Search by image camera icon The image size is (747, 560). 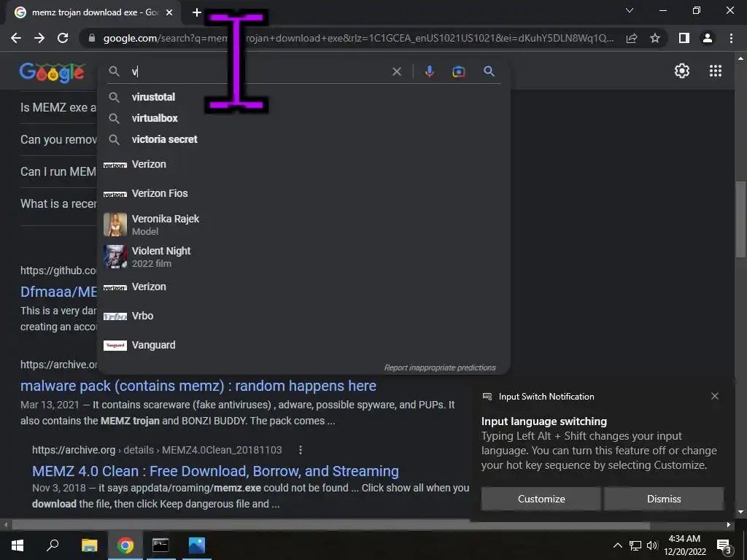(458, 71)
